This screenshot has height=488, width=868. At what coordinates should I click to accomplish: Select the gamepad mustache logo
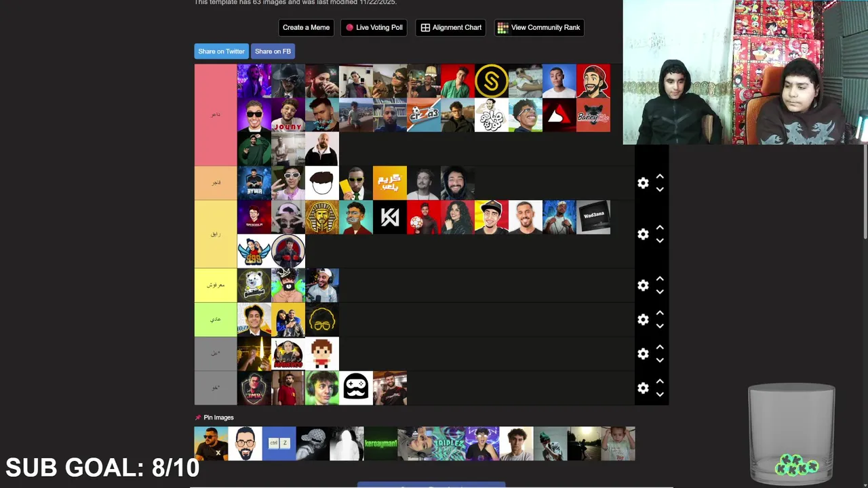[x=356, y=388]
